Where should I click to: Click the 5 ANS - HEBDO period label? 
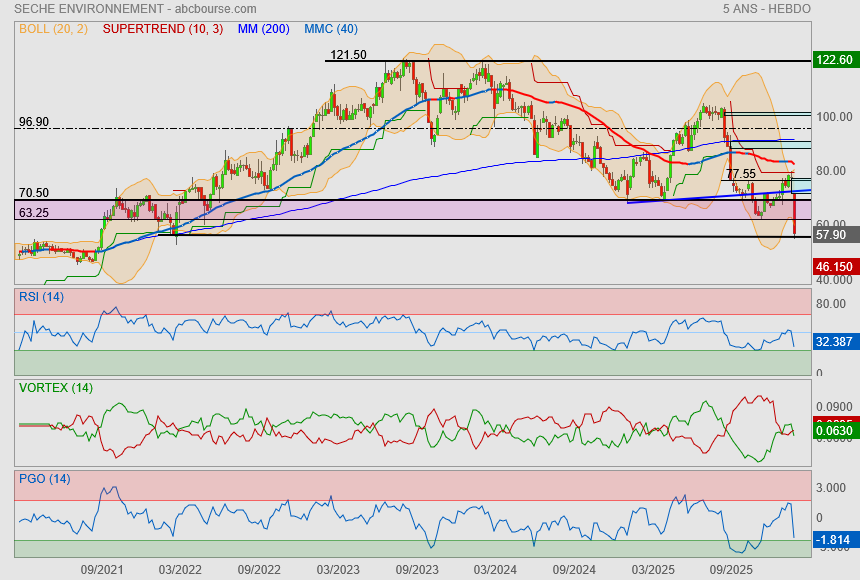tap(766, 9)
